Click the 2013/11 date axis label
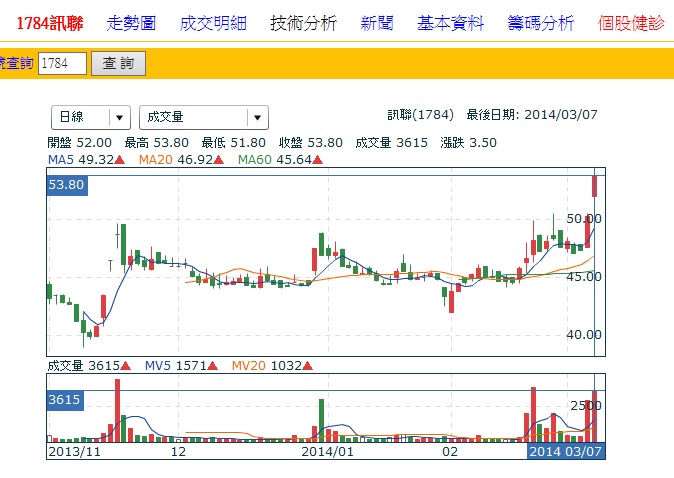 click(74, 452)
